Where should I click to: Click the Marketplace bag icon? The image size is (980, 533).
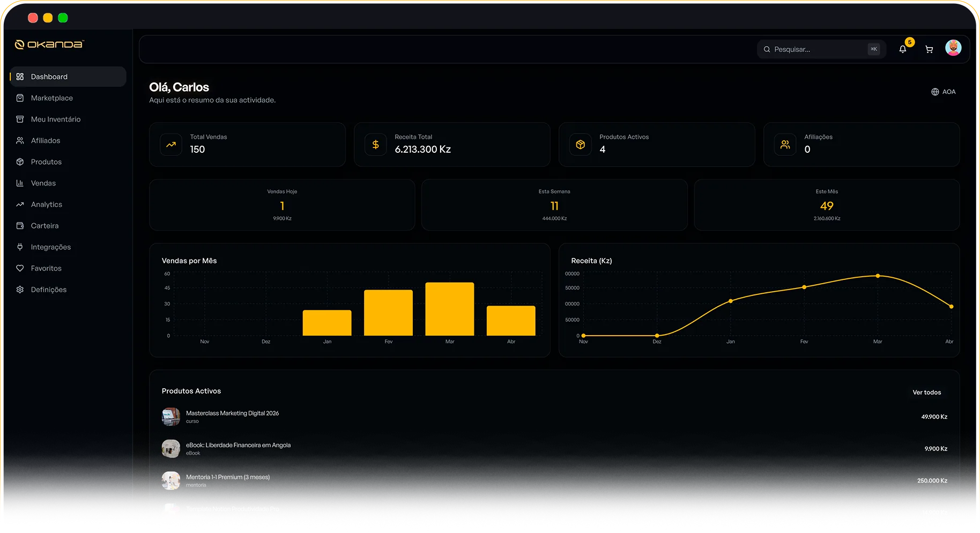(20, 98)
